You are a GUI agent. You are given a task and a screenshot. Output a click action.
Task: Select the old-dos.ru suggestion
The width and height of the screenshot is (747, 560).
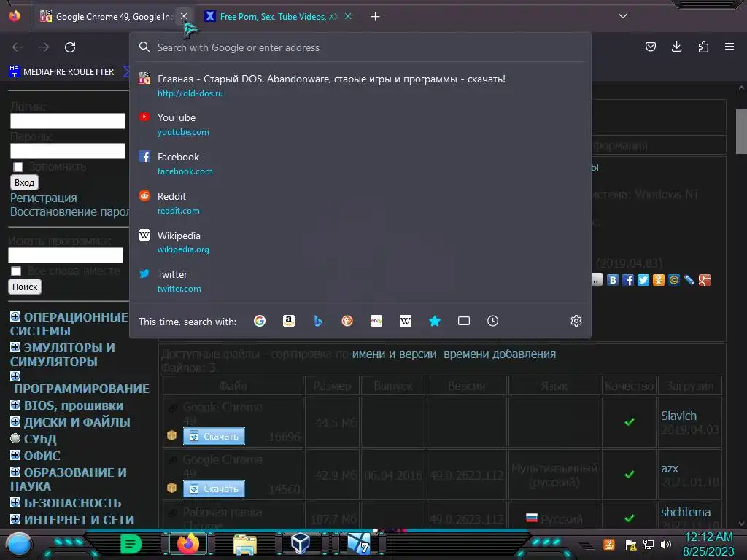[x=360, y=86]
